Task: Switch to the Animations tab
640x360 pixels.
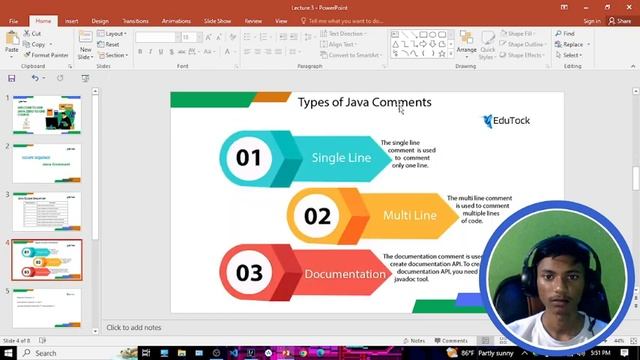Action: 176,21
